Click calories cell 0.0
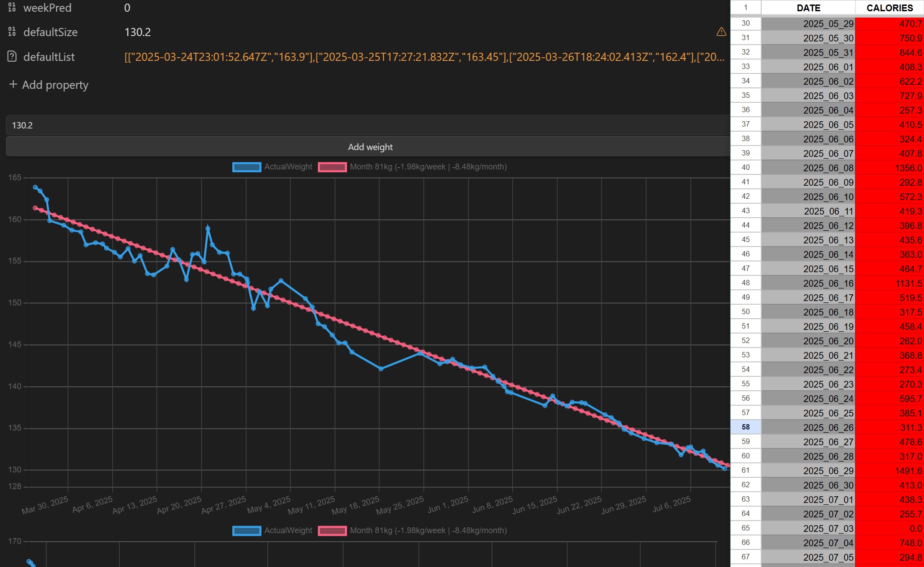Image resolution: width=924 pixels, height=567 pixels. (889, 528)
